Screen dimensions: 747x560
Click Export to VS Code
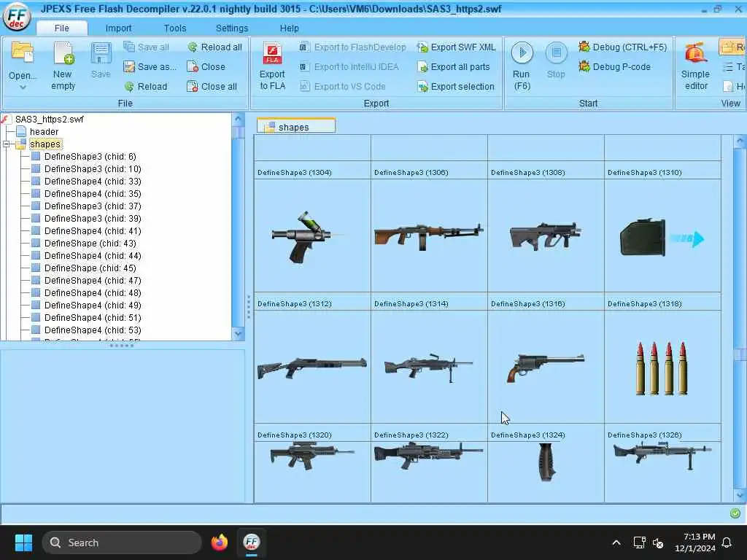tap(343, 86)
